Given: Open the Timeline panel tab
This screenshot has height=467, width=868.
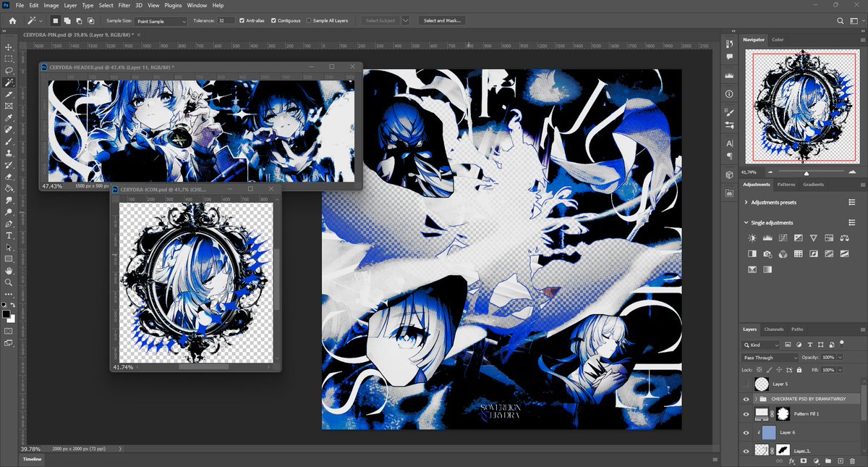Looking at the screenshot, I should pyautogui.click(x=32, y=459).
